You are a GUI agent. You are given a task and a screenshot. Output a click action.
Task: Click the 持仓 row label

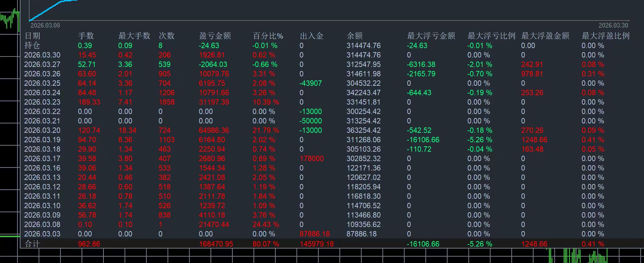[x=32, y=45]
